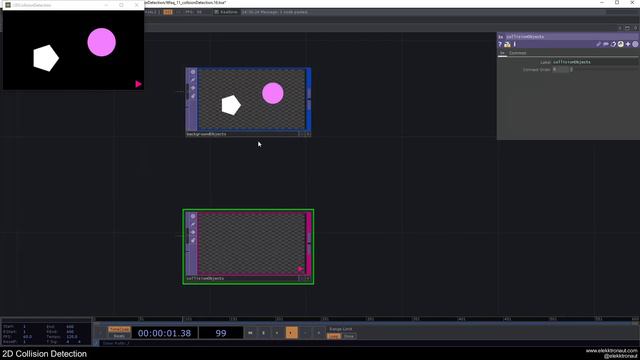Jump timeline to start with reset button
This screenshot has width=640, height=360.
[x=250, y=333]
